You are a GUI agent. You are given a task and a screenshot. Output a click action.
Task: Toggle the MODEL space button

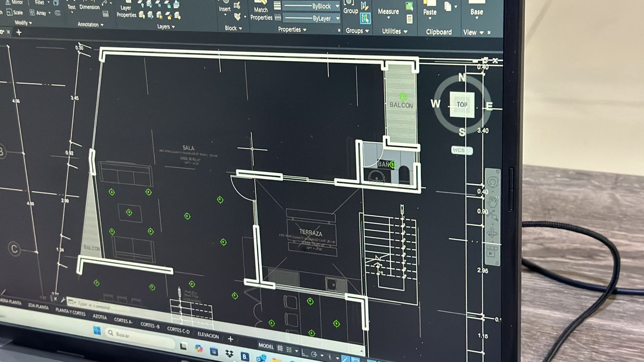click(x=266, y=346)
